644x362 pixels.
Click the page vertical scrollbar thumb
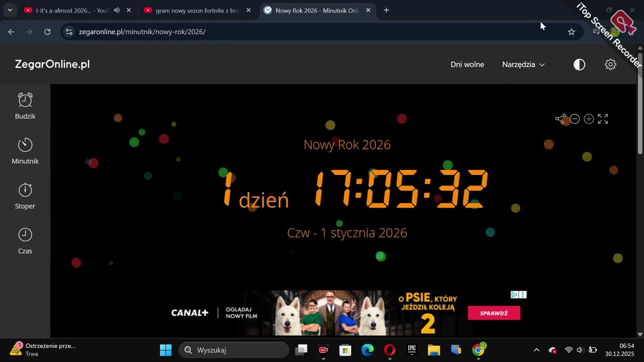tap(640, 103)
